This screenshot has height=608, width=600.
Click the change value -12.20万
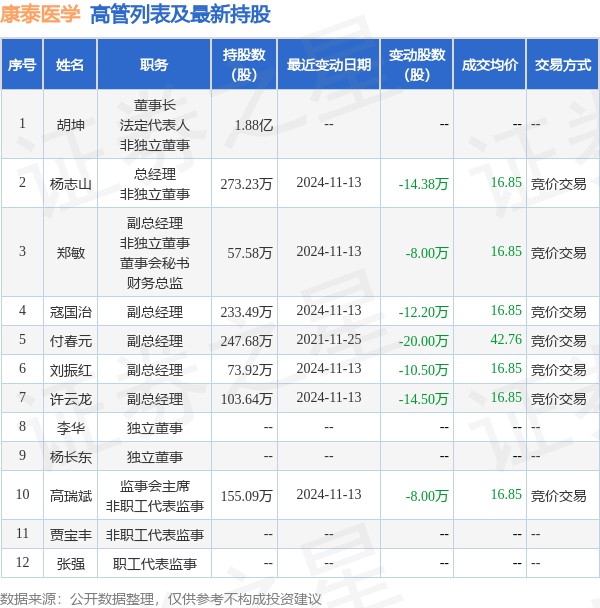(423, 311)
